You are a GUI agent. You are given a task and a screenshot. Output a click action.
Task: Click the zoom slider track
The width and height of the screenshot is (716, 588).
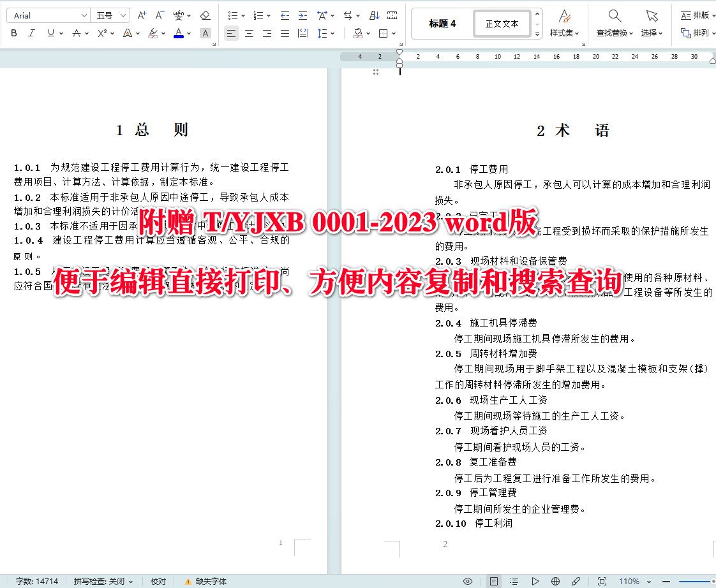point(697,581)
